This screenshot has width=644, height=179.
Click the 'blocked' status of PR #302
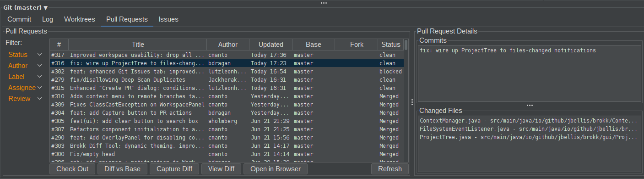pos(390,72)
